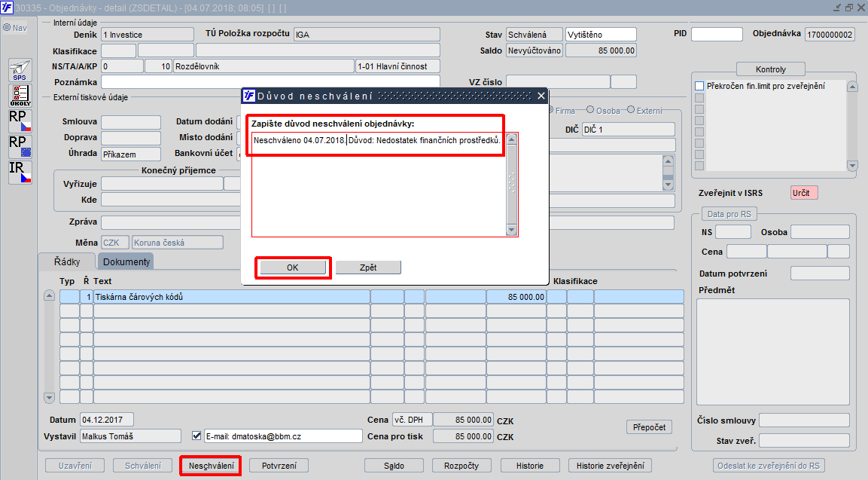
Task: Switch to the Řádky tab
Action: pos(67,261)
